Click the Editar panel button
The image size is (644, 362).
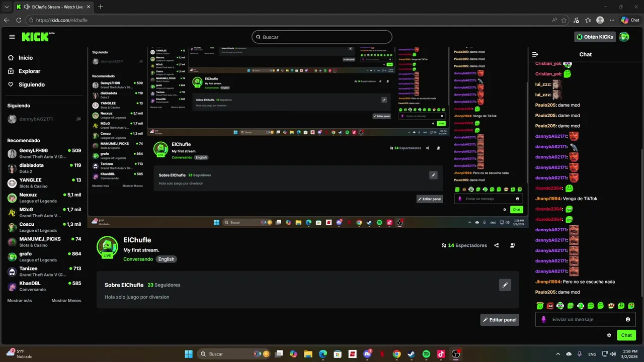click(500, 320)
